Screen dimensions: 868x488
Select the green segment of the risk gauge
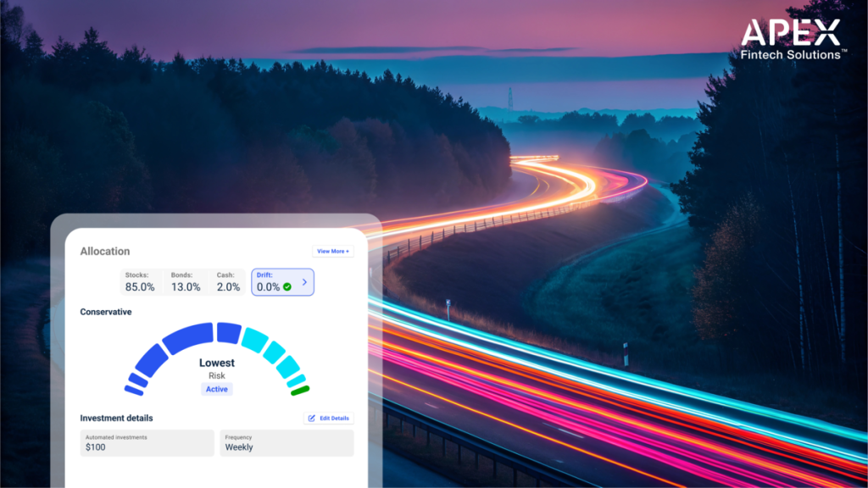click(x=300, y=391)
